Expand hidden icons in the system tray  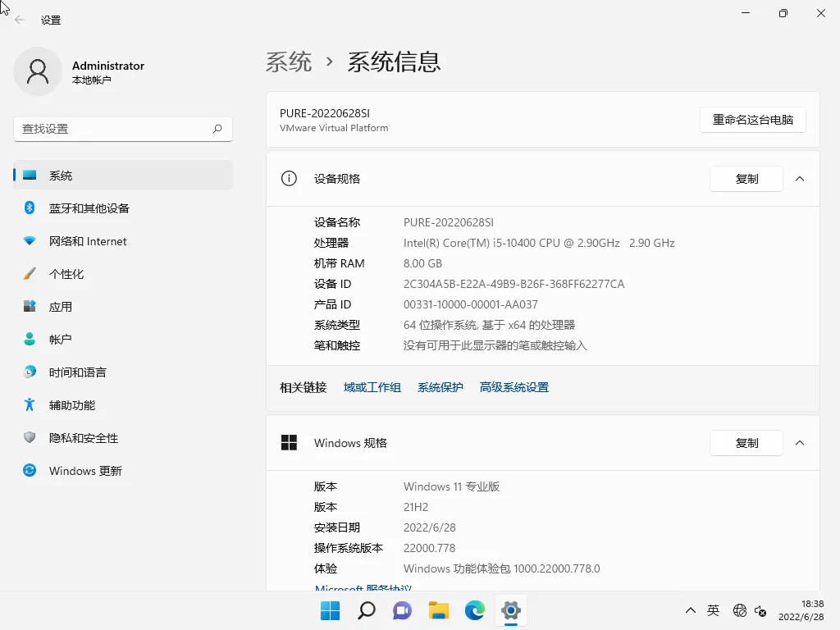pyautogui.click(x=691, y=610)
